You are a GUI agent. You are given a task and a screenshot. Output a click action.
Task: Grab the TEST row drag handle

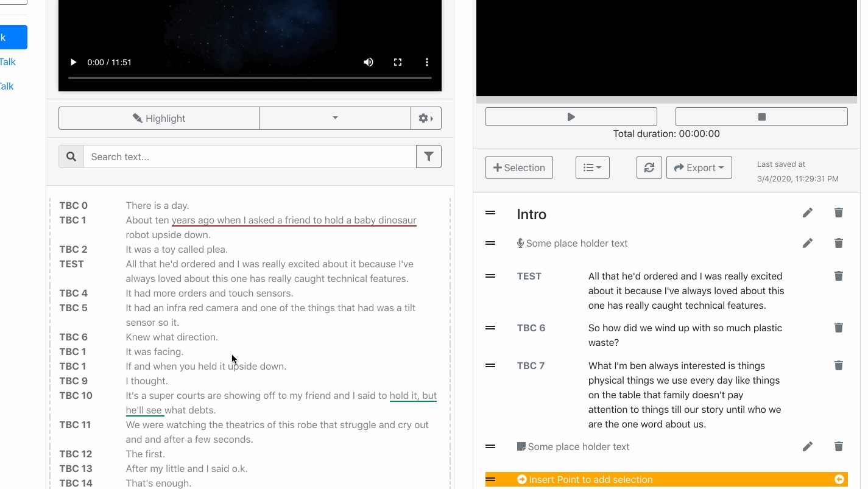point(490,276)
